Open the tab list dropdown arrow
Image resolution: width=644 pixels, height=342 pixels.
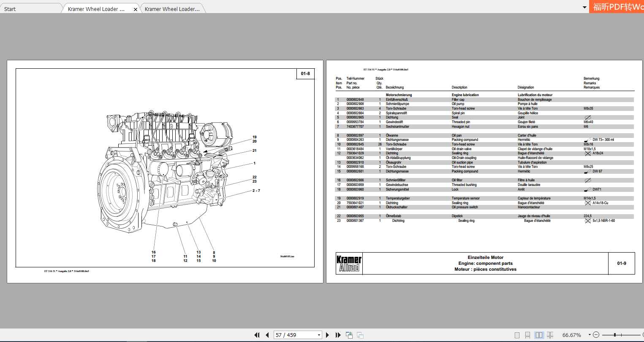pos(585,7)
